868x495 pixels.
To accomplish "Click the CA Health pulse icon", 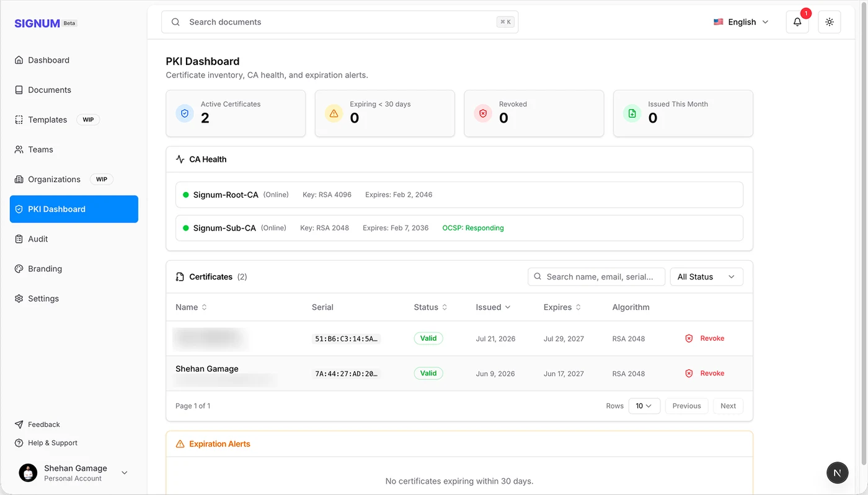I will click(x=180, y=159).
